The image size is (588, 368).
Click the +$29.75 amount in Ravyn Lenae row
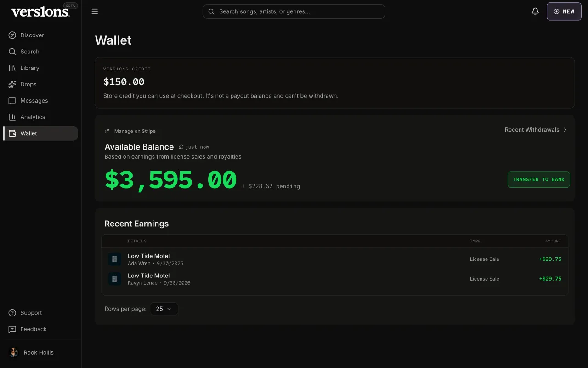[x=550, y=279]
